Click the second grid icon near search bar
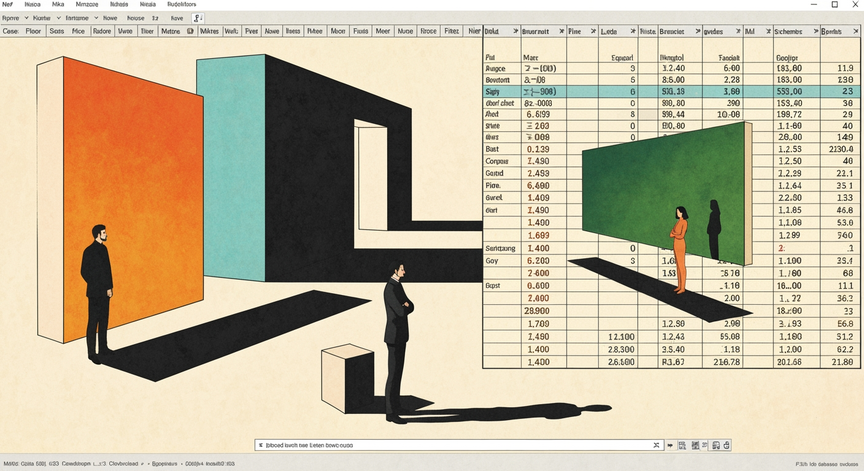Screen dimensions: 864x471 click(x=695, y=445)
